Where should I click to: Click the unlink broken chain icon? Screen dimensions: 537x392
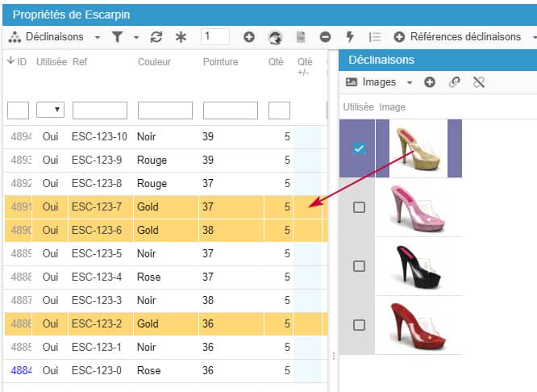(478, 82)
